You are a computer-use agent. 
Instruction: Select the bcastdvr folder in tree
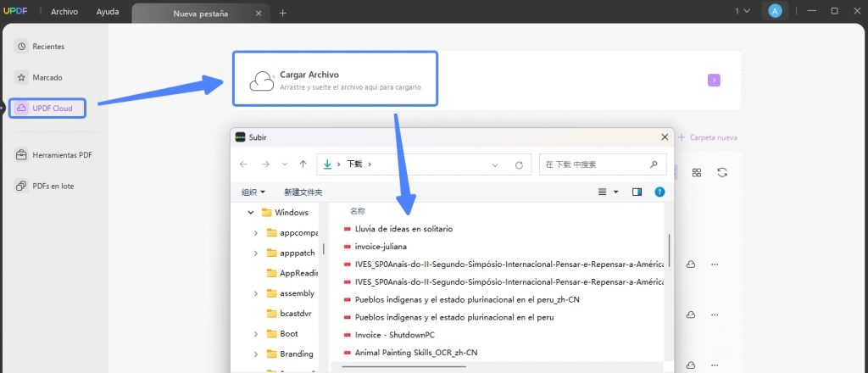coord(289,313)
